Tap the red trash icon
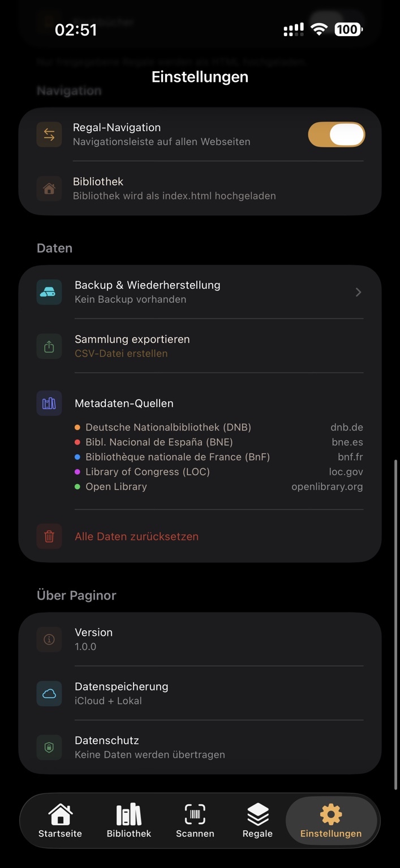This screenshot has height=868, width=400. coord(49,536)
